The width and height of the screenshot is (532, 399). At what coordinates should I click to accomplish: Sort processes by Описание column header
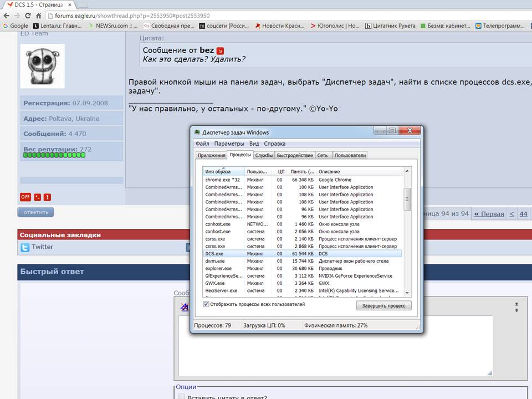tap(360, 171)
